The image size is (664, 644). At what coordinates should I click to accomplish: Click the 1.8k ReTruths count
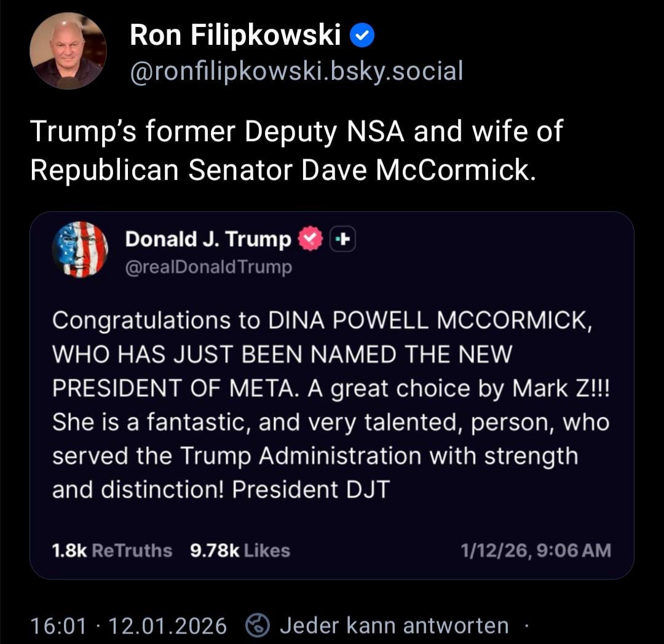point(112,550)
